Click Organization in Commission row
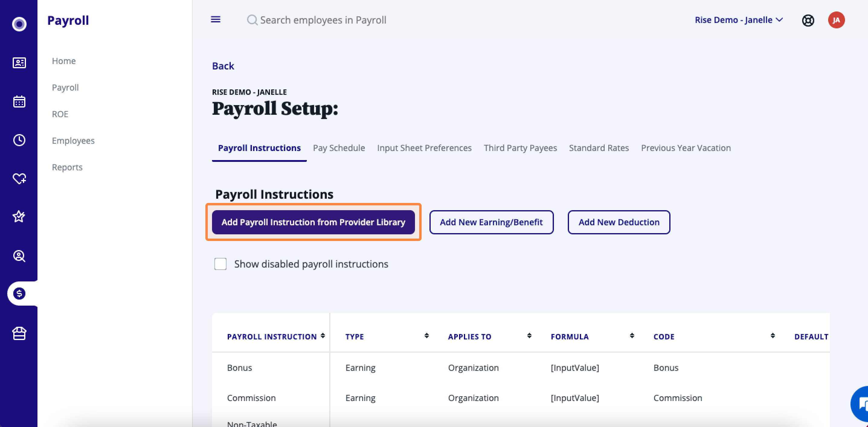Image resolution: width=868 pixels, height=427 pixels. point(473,398)
